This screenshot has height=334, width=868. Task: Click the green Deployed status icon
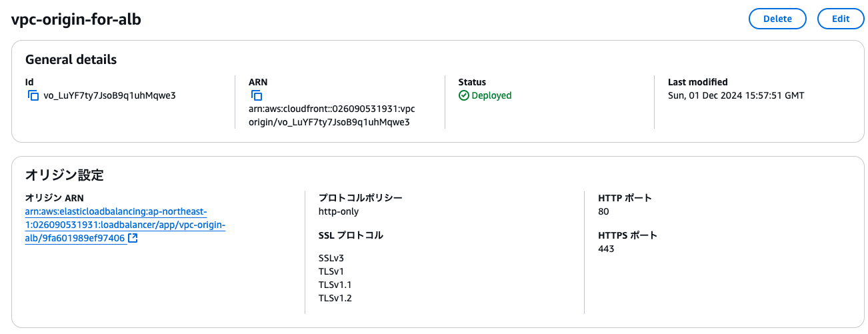click(x=464, y=95)
